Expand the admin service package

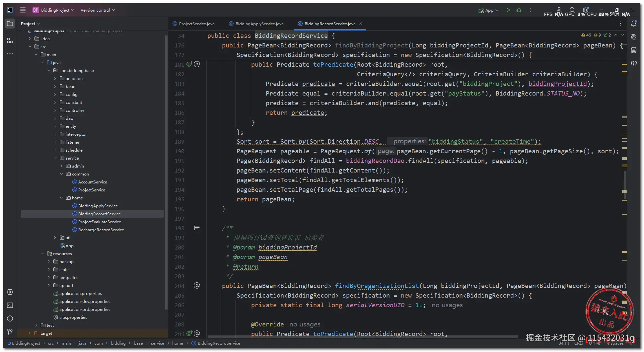[x=61, y=166]
